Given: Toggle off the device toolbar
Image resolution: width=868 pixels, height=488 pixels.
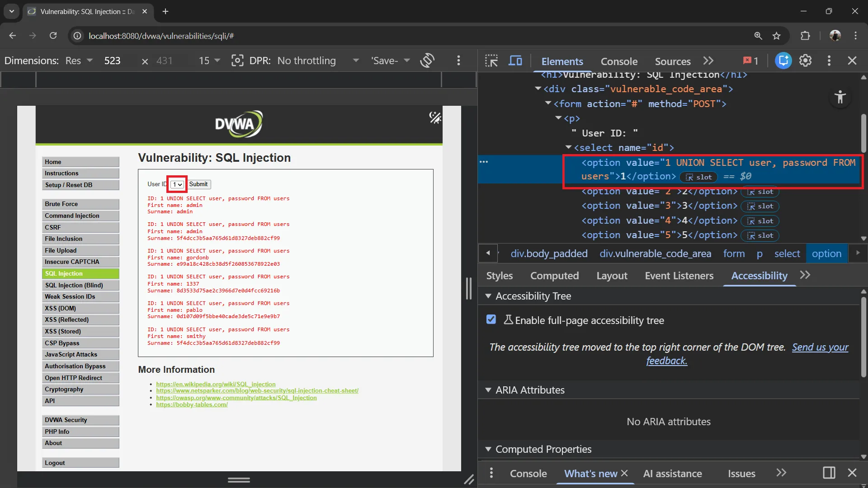Looking at the screenshot, I should pos(515,60).
